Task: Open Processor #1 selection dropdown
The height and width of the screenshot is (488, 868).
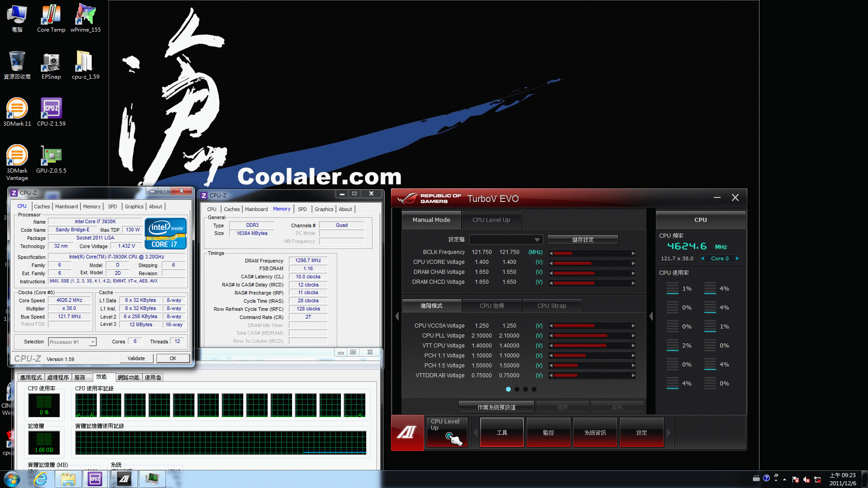Action: click(x=72, y=342)
